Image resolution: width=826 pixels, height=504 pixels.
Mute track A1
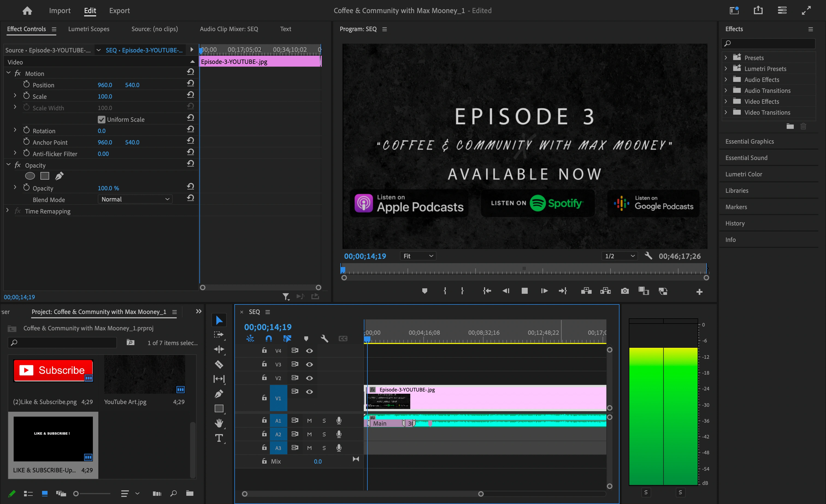[x=309, y=420]
